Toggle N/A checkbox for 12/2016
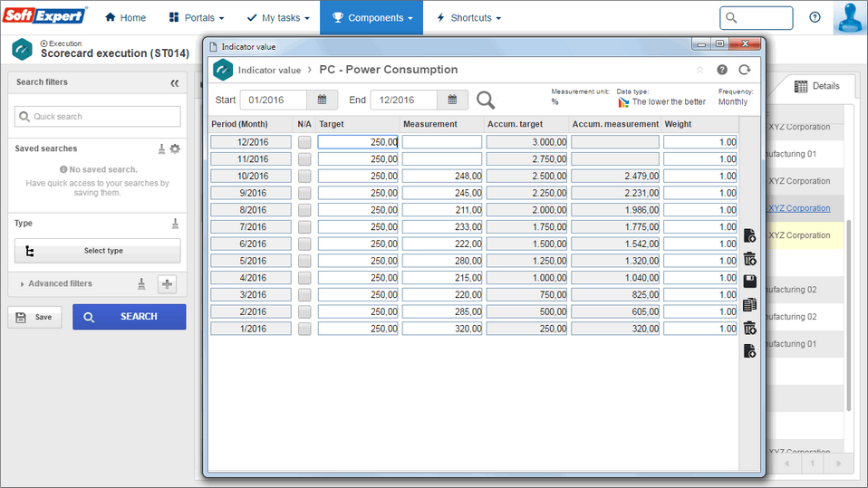This screenshot has width=868, height=488. point(304,142)
